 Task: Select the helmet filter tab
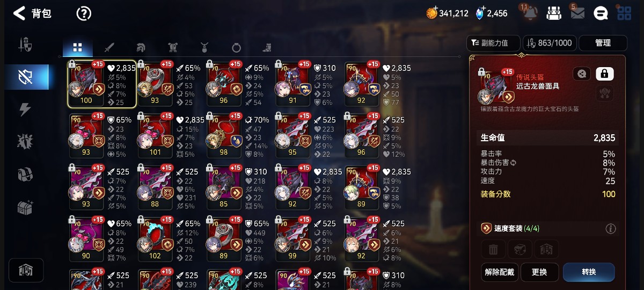pyautogui.click(x=141, y=48)
